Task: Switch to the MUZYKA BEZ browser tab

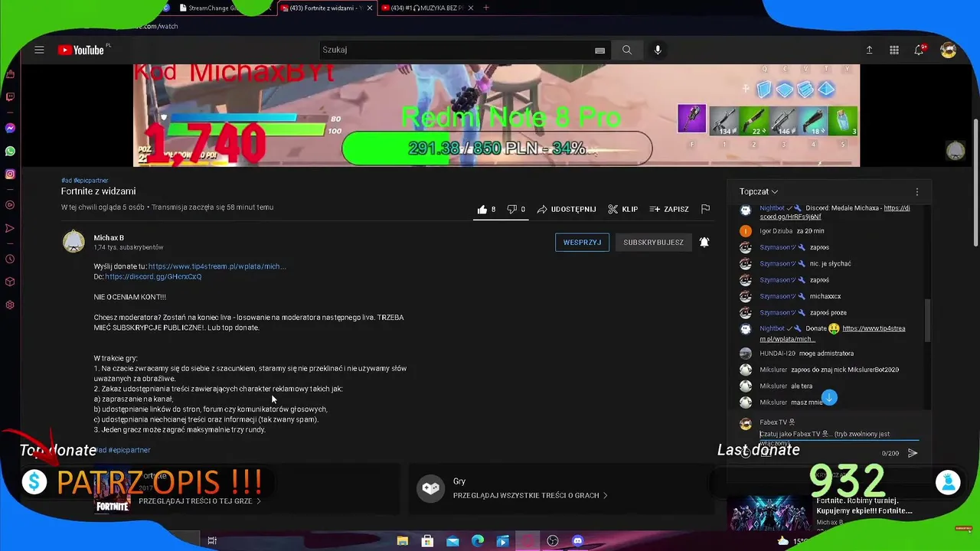Action: point(426,8)
